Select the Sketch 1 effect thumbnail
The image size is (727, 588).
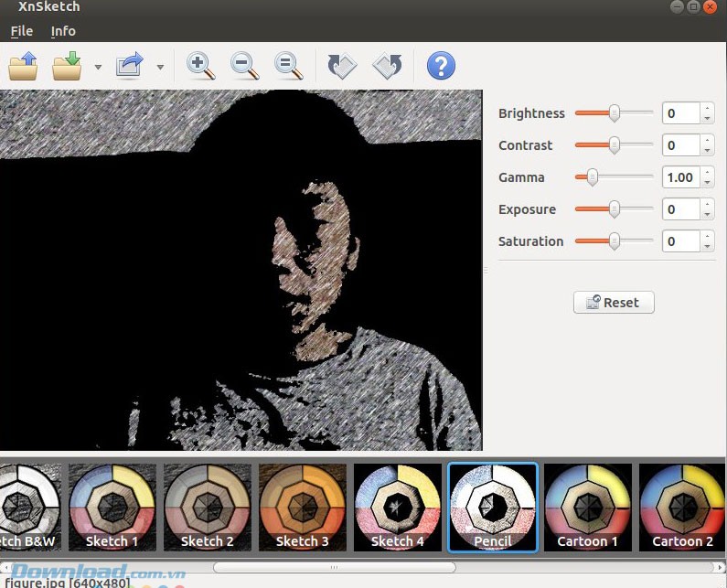112,507
